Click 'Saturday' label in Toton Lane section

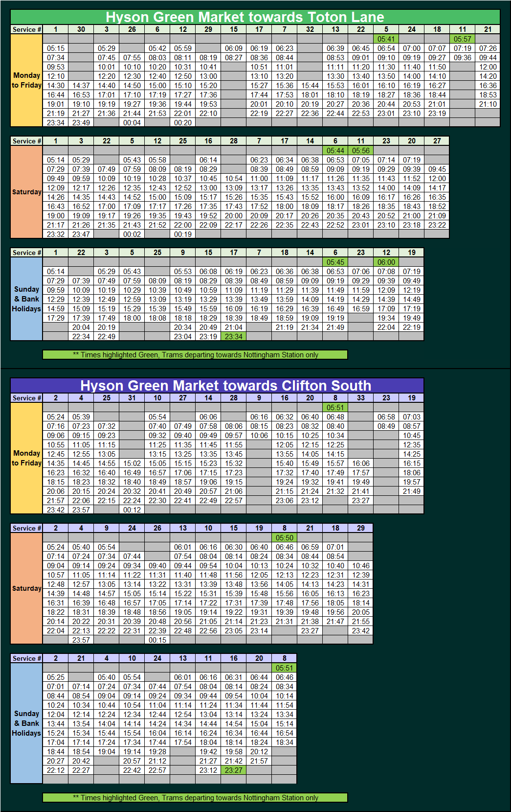[27, 192]
